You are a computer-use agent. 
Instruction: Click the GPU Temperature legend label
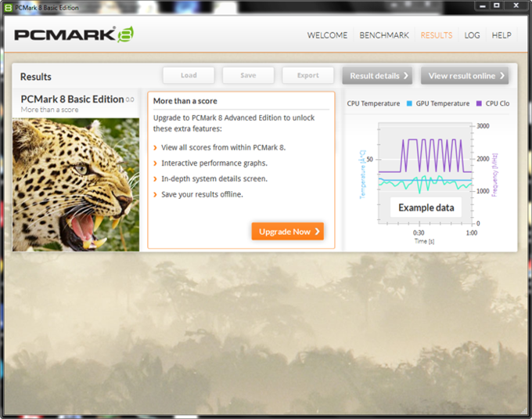(443, 103)
